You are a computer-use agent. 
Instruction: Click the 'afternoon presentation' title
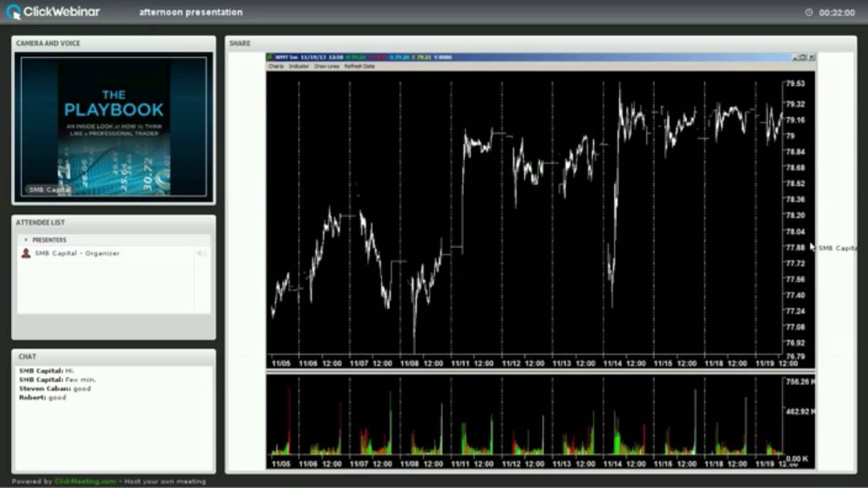coord(191,12)
